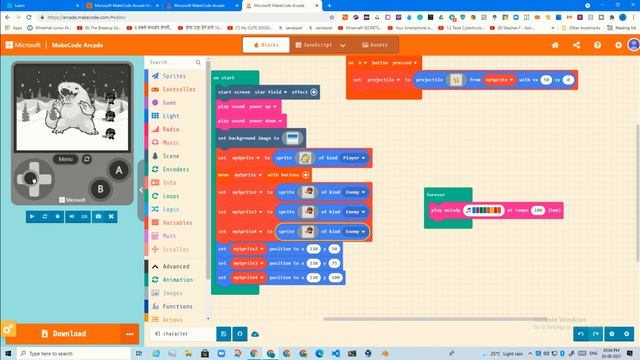Image resolution: width=640 pixels, height=360 pixels.
Task: Restart the simulator
Action: tap(45, 216)
